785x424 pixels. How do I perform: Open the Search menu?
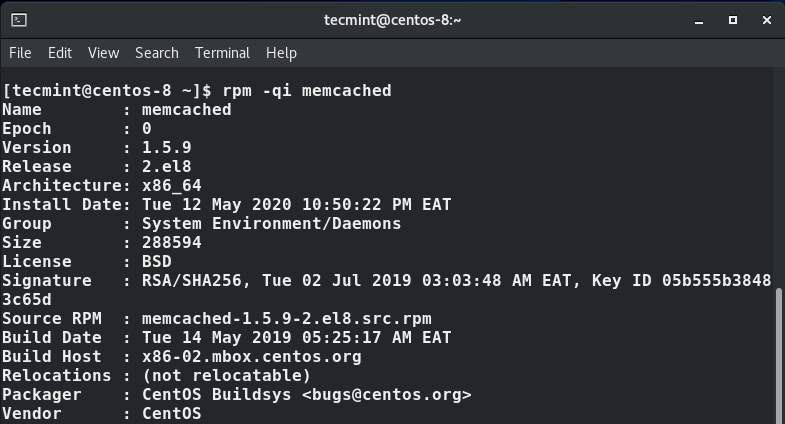(x=157, y=53)
